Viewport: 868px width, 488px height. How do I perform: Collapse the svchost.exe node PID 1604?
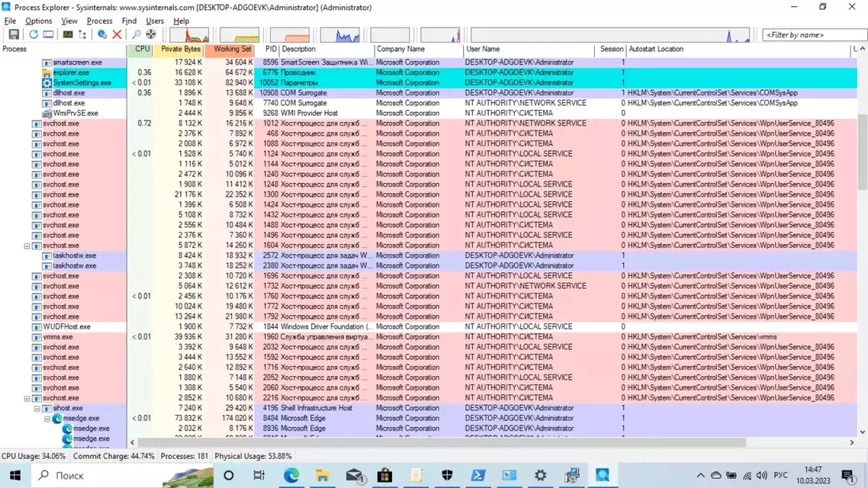(27, 246)
